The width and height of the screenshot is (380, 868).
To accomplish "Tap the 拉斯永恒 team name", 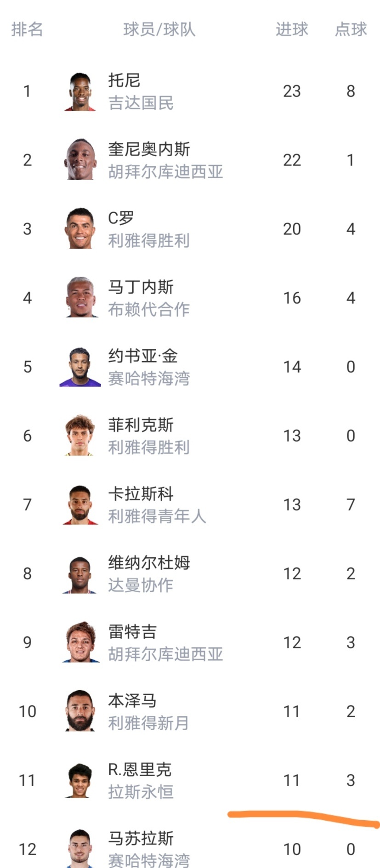I will click(141, 792).
